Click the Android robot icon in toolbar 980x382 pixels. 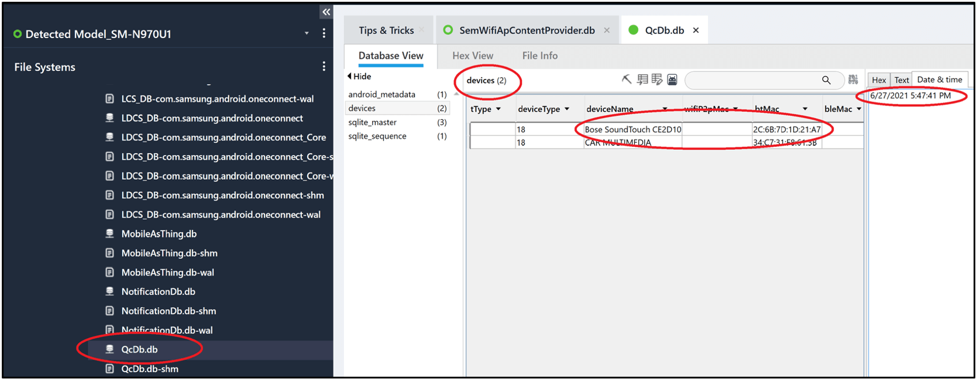point(672,80)
